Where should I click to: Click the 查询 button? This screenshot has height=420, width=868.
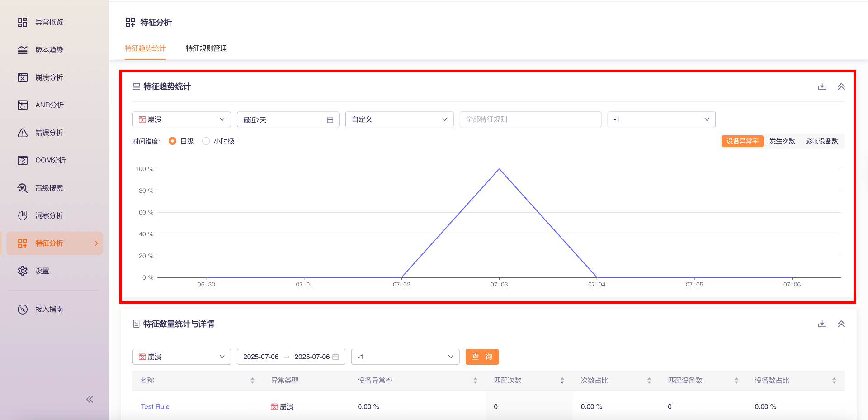pyautogui.click(x=482, y=357)
